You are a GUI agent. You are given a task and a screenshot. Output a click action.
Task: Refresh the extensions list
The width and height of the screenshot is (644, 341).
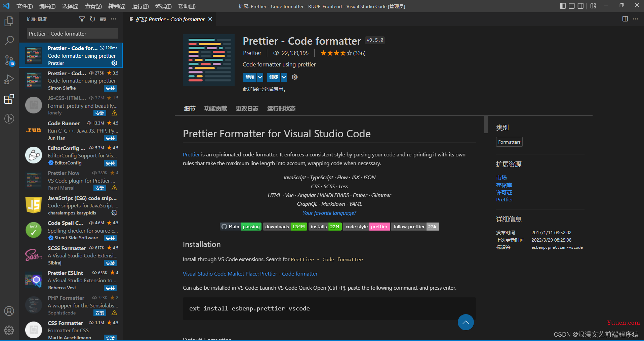pyautogui.click(x=92, y=19)
